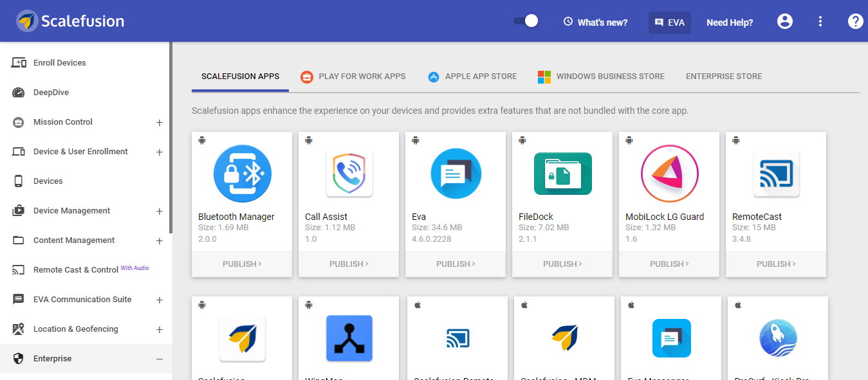
Task: Click the Eva Messenger iOS app icon
Action: pyautogui.click(x=671, y=338)
